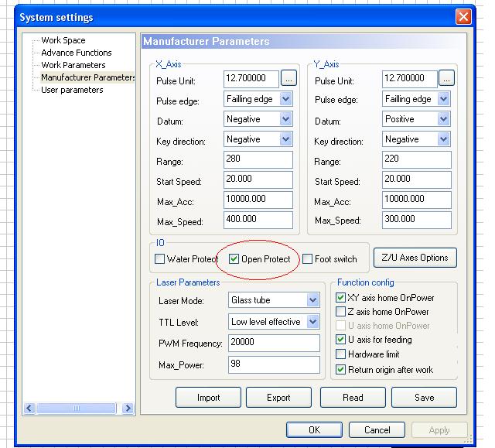The width and height of the screenshot is (495, 448).
Task: Expand the Laser Mode dropdown
Action: point(312,300)
